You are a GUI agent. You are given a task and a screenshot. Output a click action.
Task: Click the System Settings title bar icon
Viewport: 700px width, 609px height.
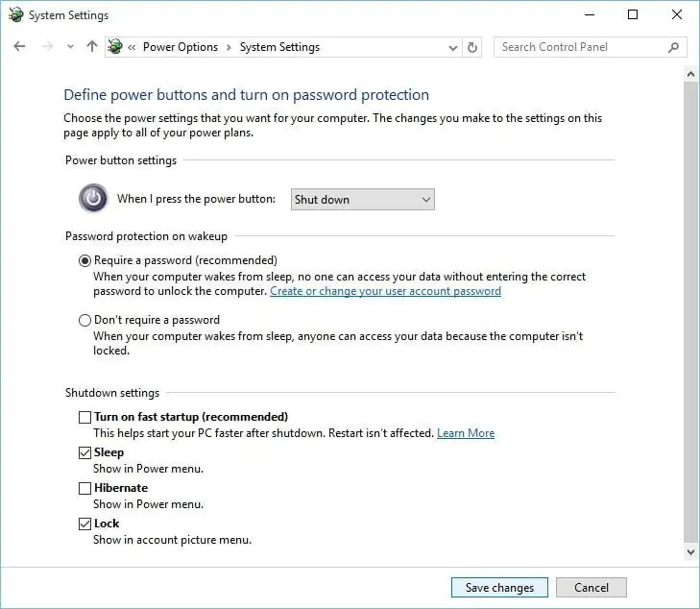[x=16, y=14]
